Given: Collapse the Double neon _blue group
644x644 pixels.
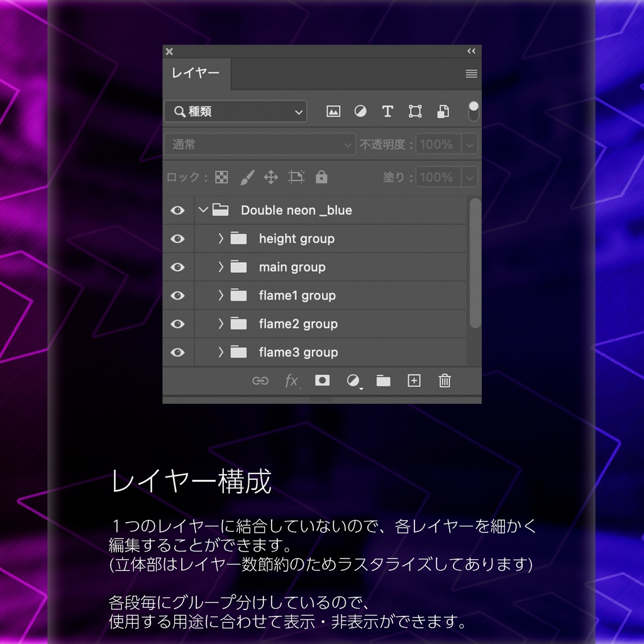Looking at the screenshot, I should (203, 210).
